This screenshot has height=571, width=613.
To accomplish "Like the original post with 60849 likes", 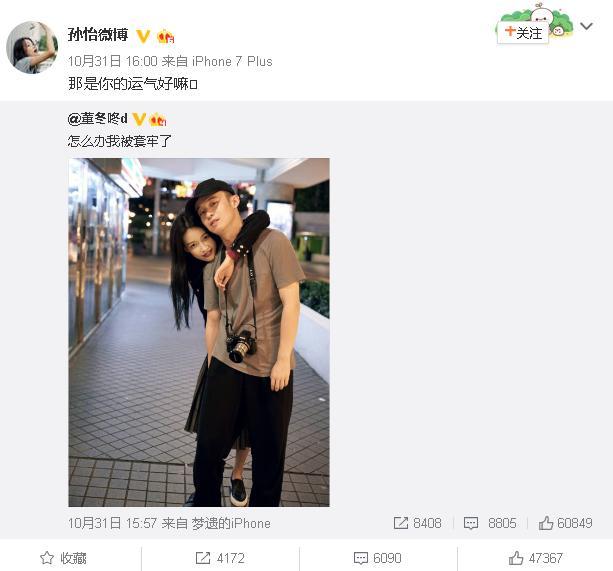I will click(565, 523).
